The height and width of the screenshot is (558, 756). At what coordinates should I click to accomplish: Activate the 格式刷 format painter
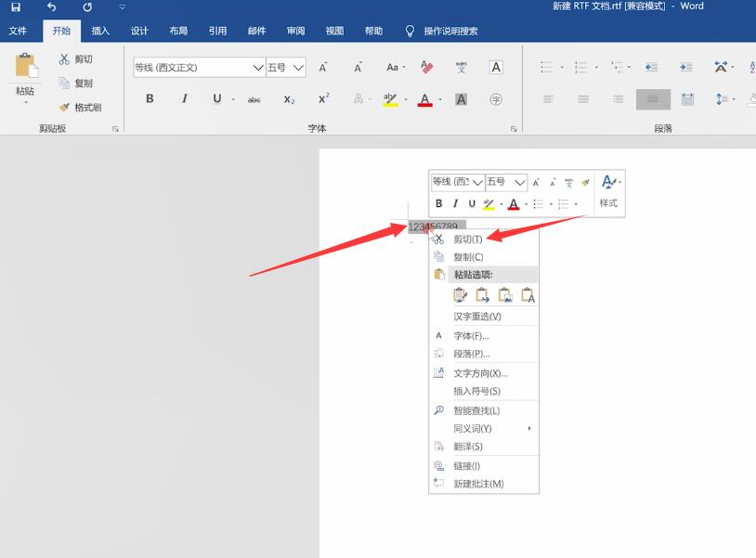[x=80, y=107]
